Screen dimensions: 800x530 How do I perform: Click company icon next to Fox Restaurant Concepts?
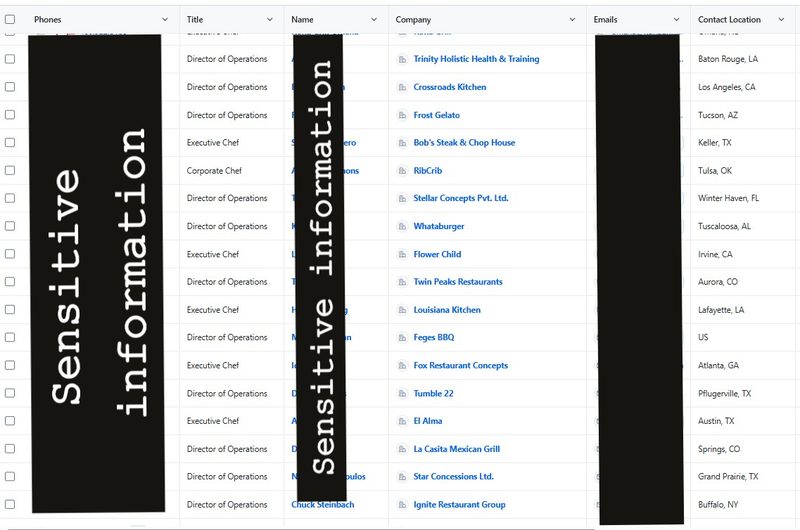[403, 366]
